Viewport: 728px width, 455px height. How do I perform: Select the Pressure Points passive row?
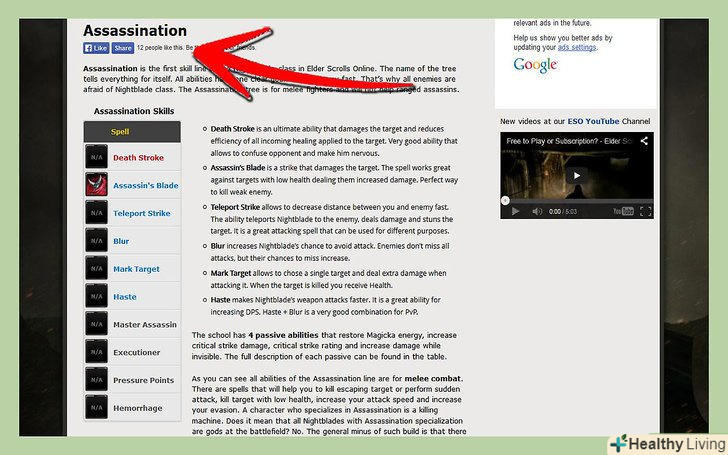click(x=132, y=380)
